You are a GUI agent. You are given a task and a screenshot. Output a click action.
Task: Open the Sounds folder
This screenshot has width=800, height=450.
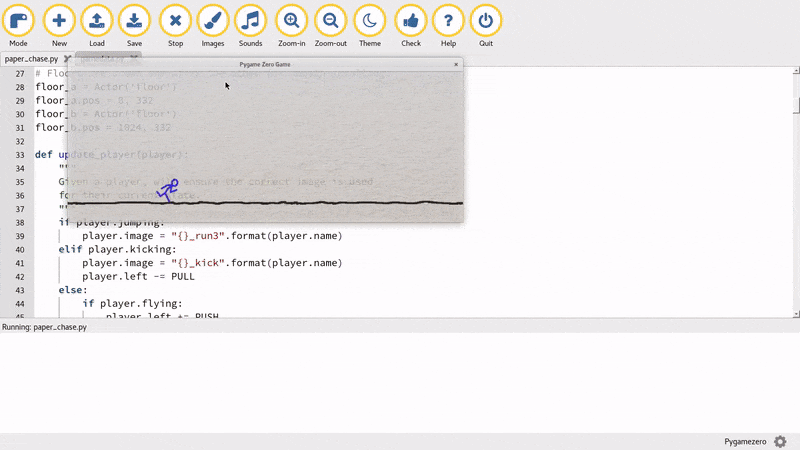pyautogui.click(x=251, y=26)
